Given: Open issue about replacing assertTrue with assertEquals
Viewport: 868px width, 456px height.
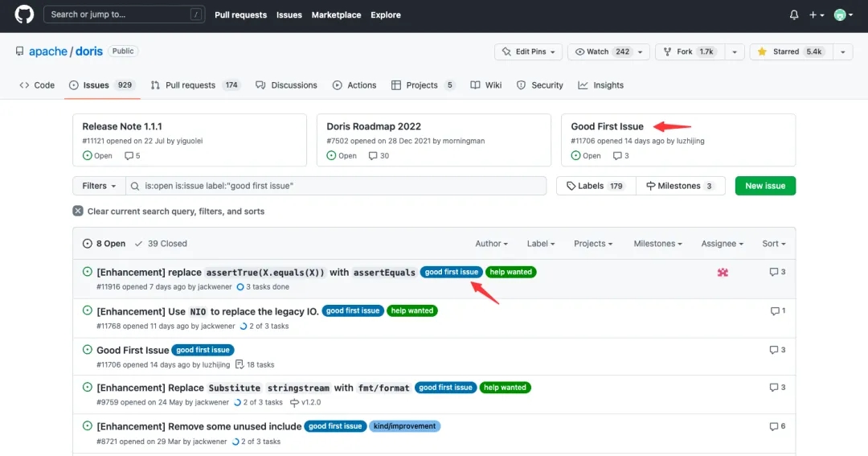Looking at the screenshot, I should 256,272.
